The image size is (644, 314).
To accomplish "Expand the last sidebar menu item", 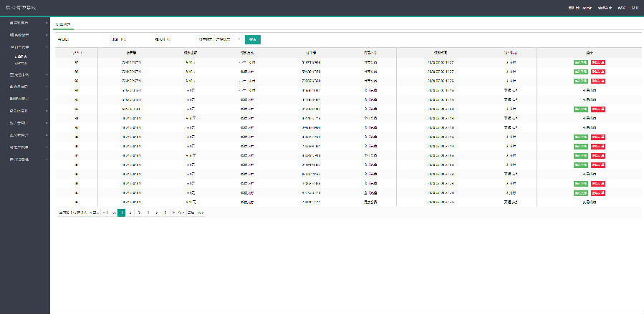I will (25, 159).
